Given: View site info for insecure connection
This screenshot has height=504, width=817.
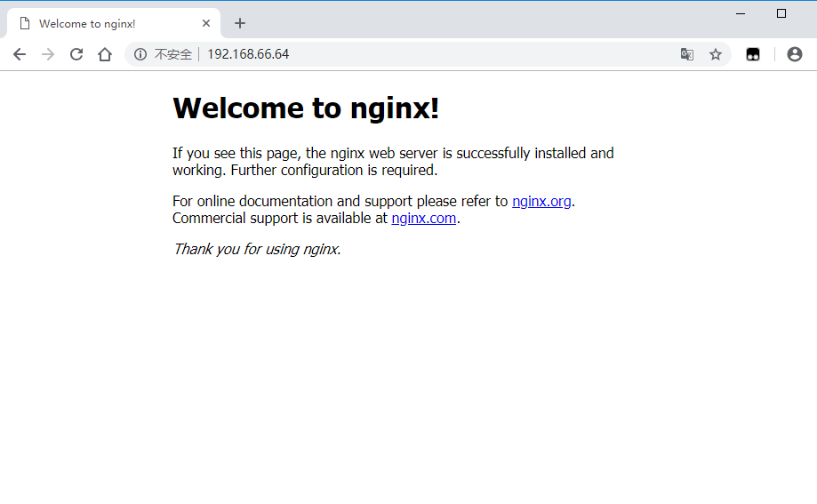Looking at the screenshot, I should tap(140, 54).
